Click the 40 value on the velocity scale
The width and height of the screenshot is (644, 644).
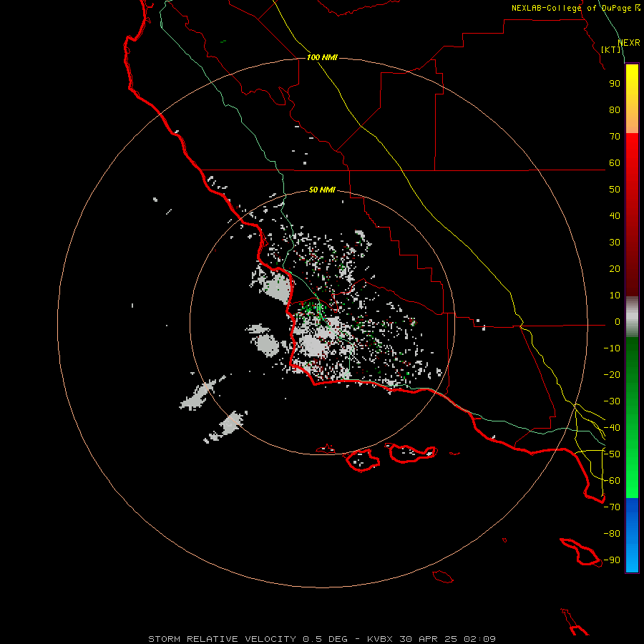tap(615, 216)
